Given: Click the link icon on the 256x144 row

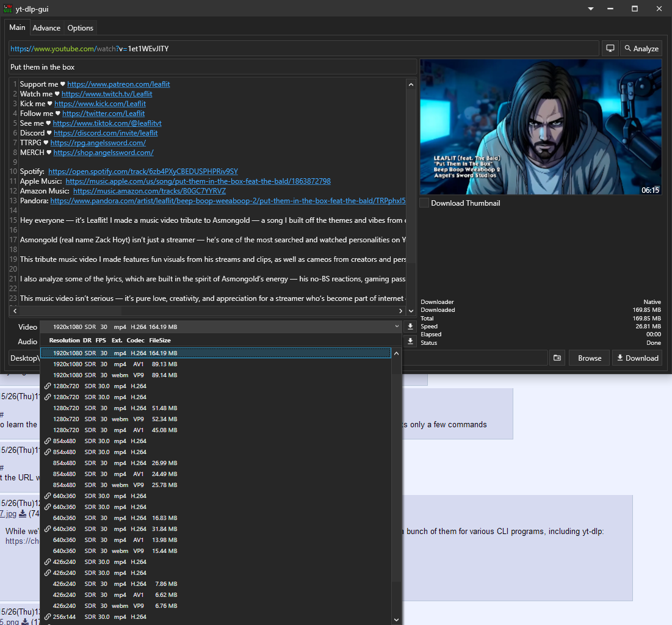Looking at the screenshot, I should (x=48, y=617).
